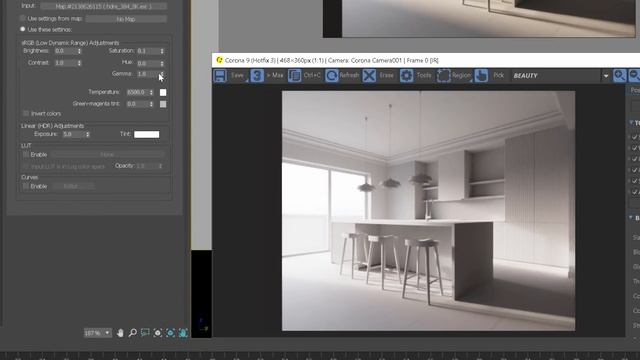Enable the Curves checkbox
The image size is (640, 360).
pos(26,186)
